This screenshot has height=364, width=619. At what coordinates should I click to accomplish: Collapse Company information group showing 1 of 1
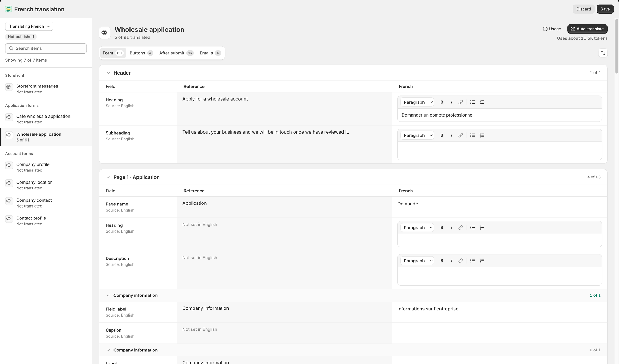(x=108, y=295)
